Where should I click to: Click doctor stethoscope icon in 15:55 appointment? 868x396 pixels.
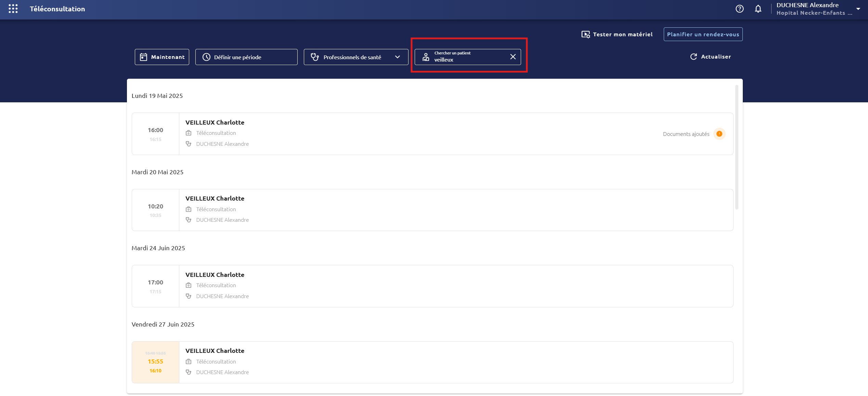[189, 372]
